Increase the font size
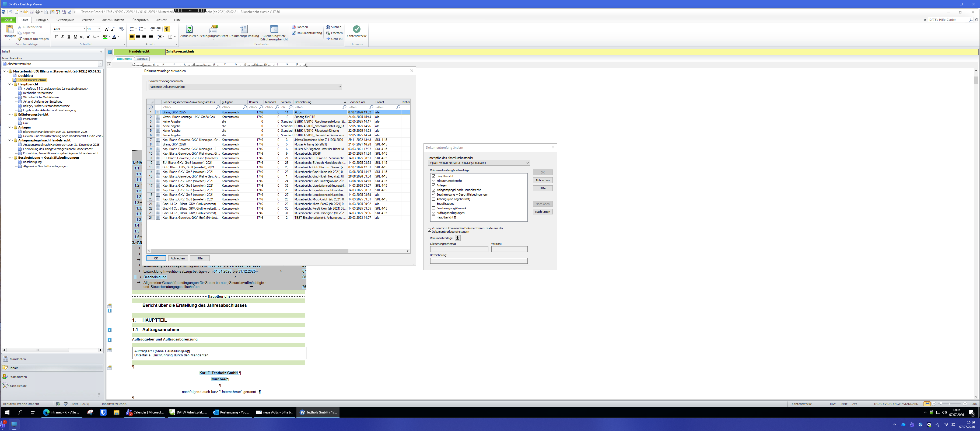The image size is (980, 431). (107, 29)
